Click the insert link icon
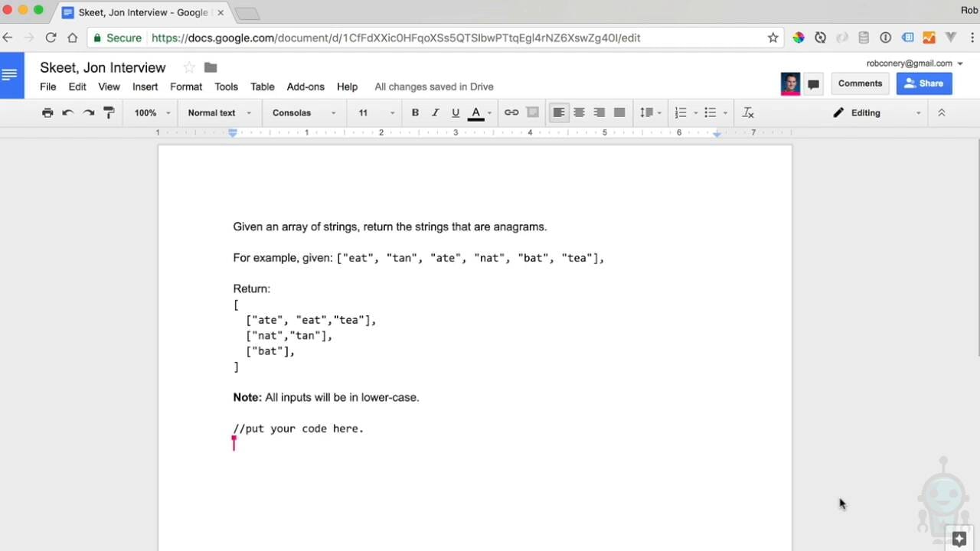The image size is (980, 551). [511, 112]
